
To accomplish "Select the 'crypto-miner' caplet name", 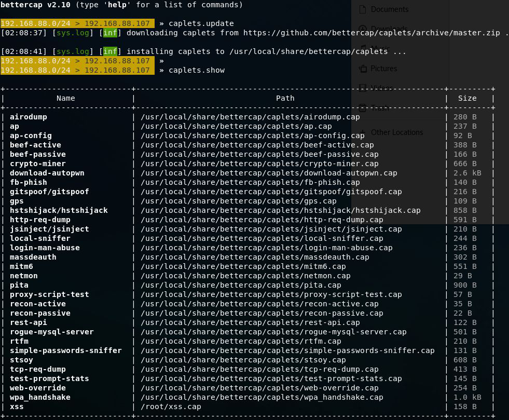I will [x=38, y=164].
